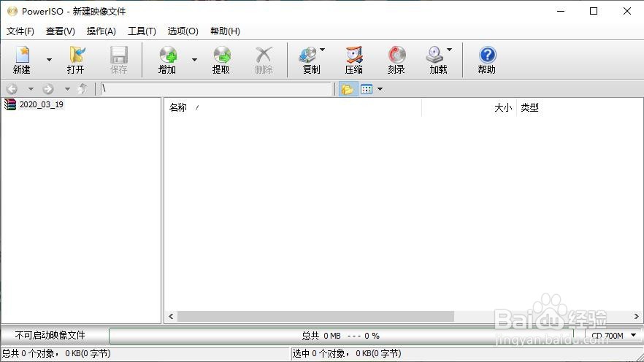The width and height of the screenshot is (644, 362).
Task: Click the 总共 0 MB capacity bar
Action: [x=341, y=336]
